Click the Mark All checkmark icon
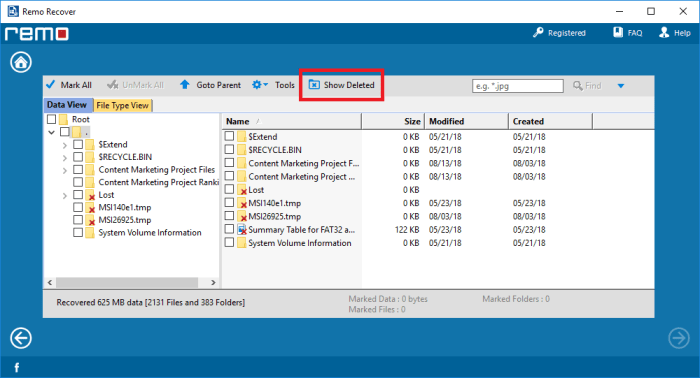The image size is (700, 378). point(51,84)
